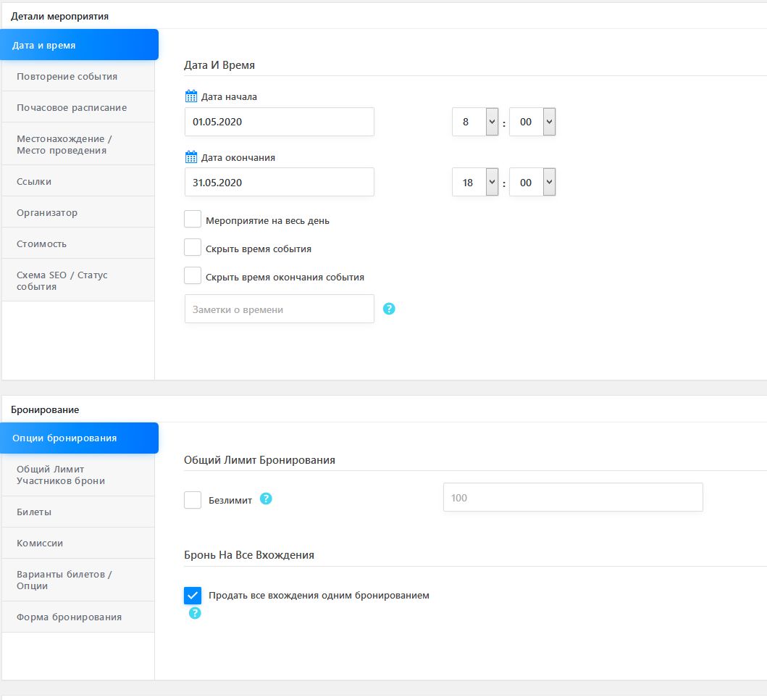Image resolution: width=767 pixels, height=700 pixels.
Task: Click the help icon beside Безлимит
Action: [x=266, y=499]
